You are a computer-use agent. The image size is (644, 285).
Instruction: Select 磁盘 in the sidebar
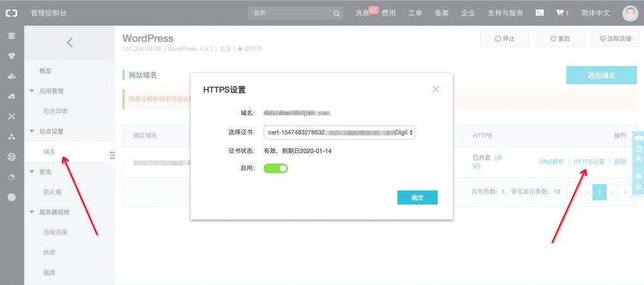[49, 272]
